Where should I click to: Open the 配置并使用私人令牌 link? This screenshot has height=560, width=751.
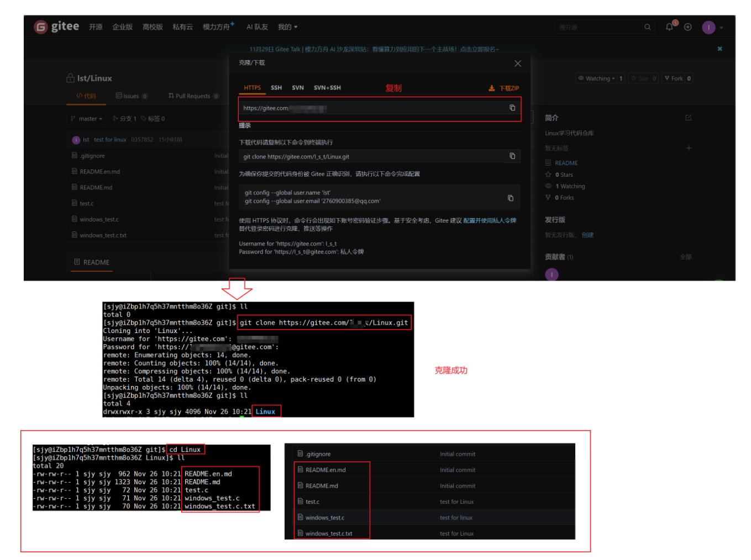490,220
